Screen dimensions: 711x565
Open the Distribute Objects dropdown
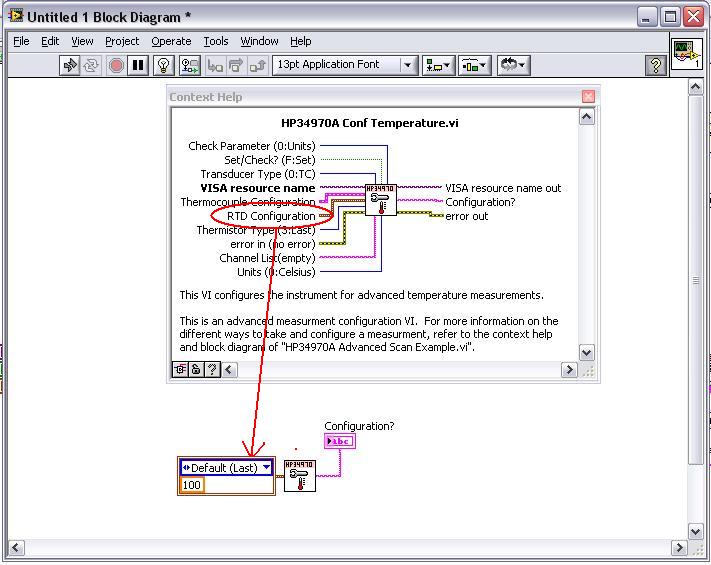(x=474, y=65)
